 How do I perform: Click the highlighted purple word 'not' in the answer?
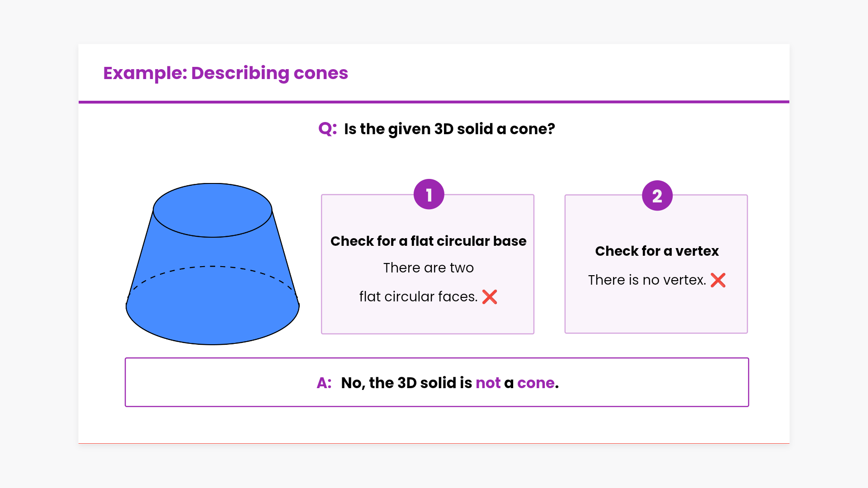(x=488, y=383)
